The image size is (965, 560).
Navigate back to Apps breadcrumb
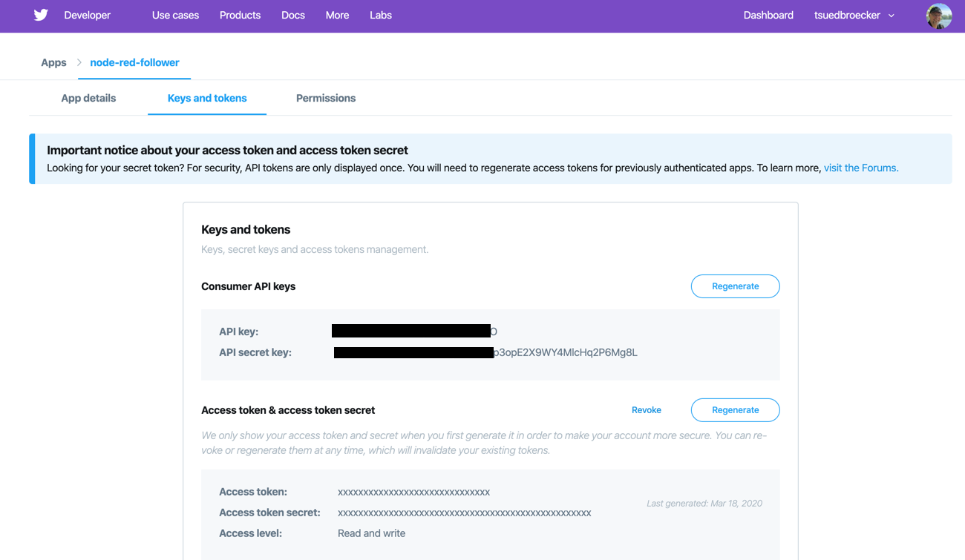pos(53,63)
